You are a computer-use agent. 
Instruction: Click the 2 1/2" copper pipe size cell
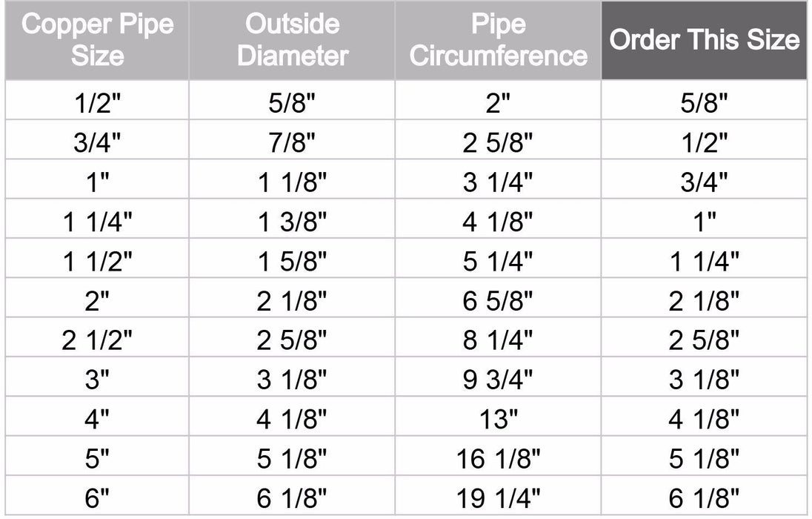[97, 341]
